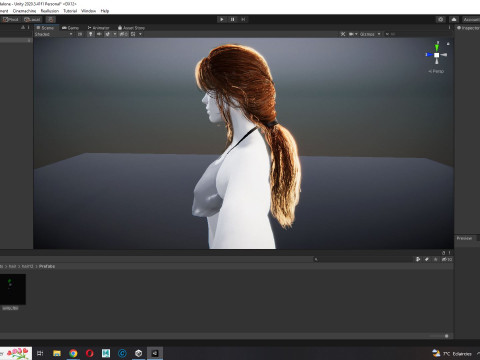Open collaborate services settings gear icon
The width and height of the screenshot is (480, 360).
(x=441, y=19)
